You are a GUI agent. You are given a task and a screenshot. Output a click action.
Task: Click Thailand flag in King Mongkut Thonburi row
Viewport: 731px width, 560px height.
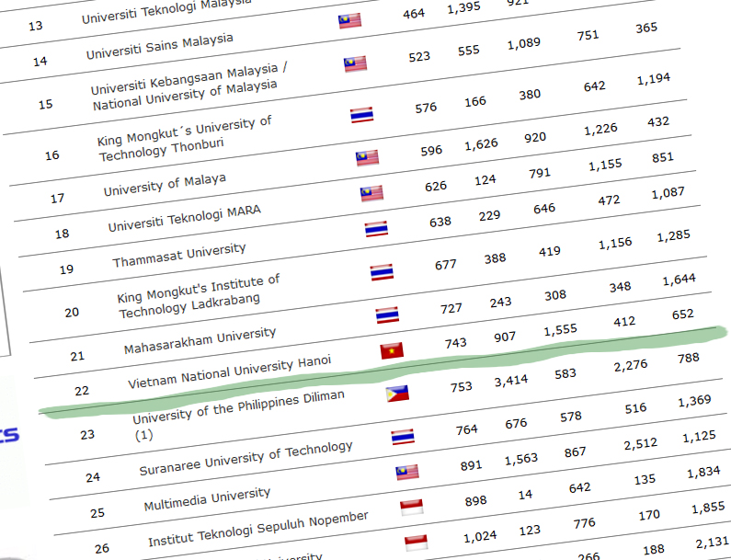click(361, 115)
